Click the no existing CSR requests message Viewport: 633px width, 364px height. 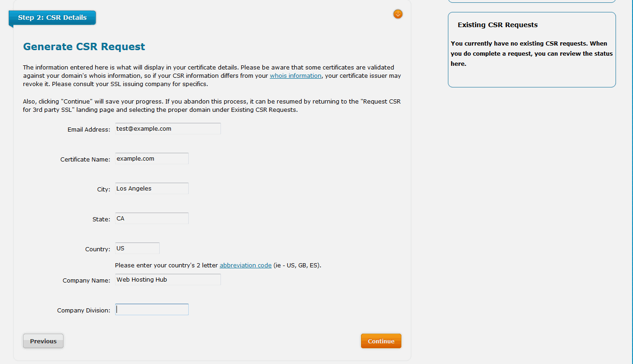click(x=532, y=53)
